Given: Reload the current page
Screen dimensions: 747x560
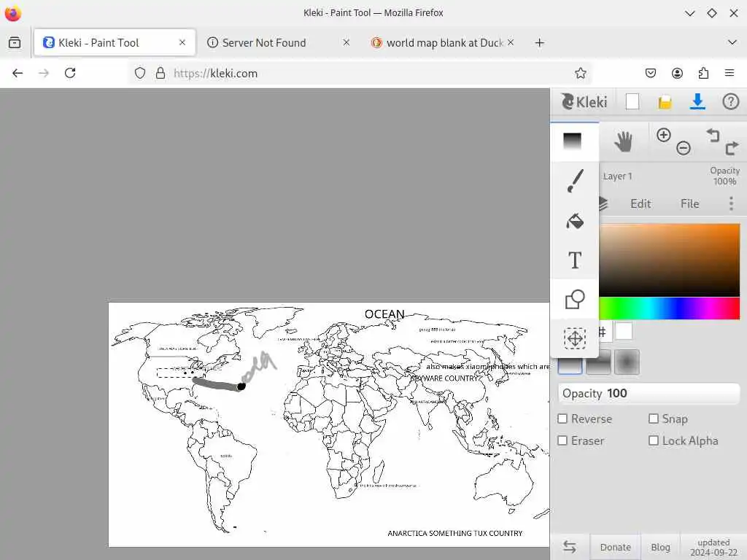Looking at the screenshot, I should (70, 73).
